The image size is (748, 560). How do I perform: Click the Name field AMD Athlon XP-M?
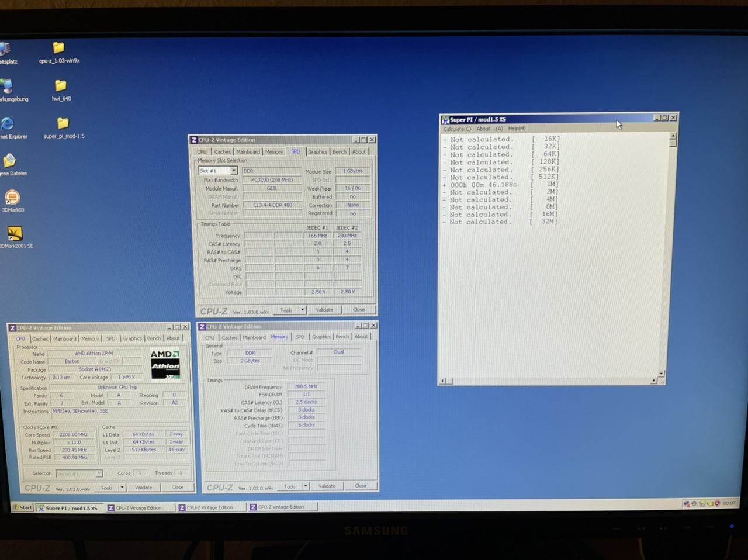click(x=94, y=353)
